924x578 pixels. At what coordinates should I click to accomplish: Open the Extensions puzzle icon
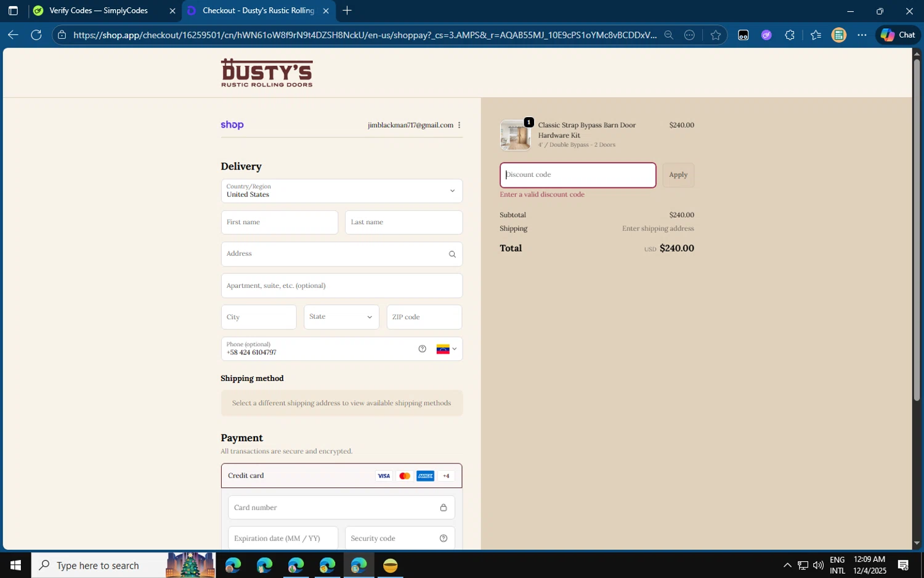(x=790, y=35)
